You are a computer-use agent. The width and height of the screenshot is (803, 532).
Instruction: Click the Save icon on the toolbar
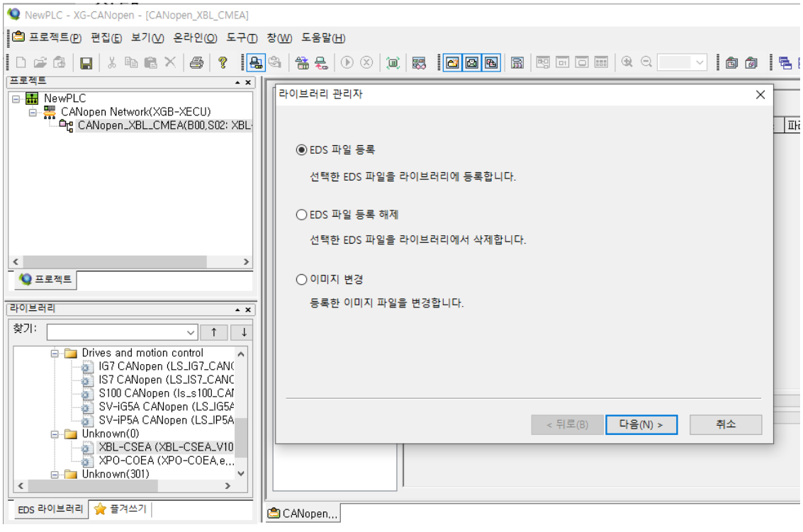[88, 62]
